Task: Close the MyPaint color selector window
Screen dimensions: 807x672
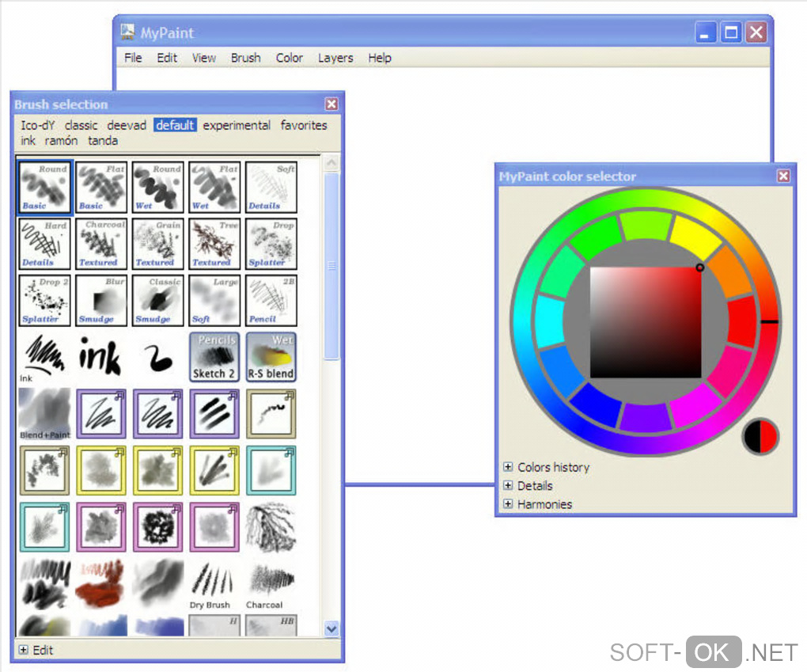Action: (783, 176)
